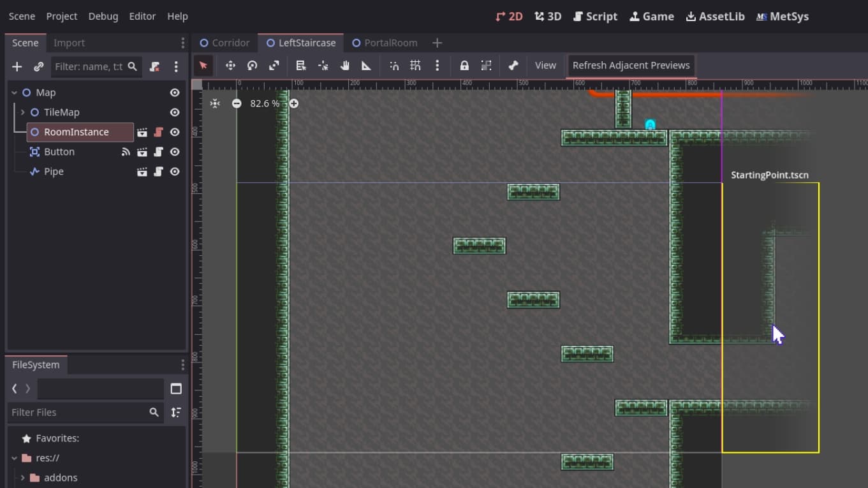Hide the TileMap node via its eye icon
The width and height of the screenshot is (868, 488).
[174, 112]
